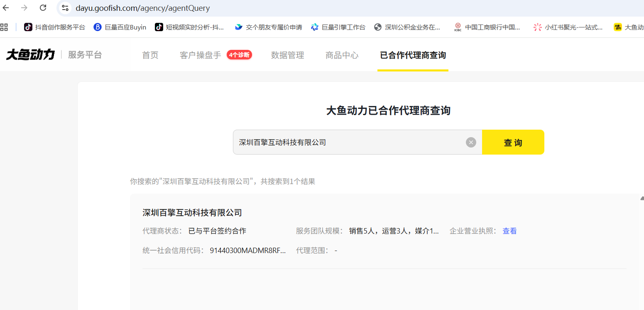This screenshot has width=644, height=310.
Task: Open the 巨量百应Buyin bookmark
Action: [120, 27]
